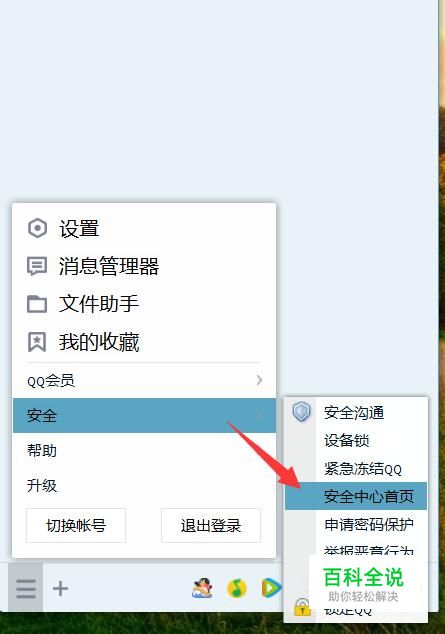Click the blue shield security icon

tap(302, 412)
